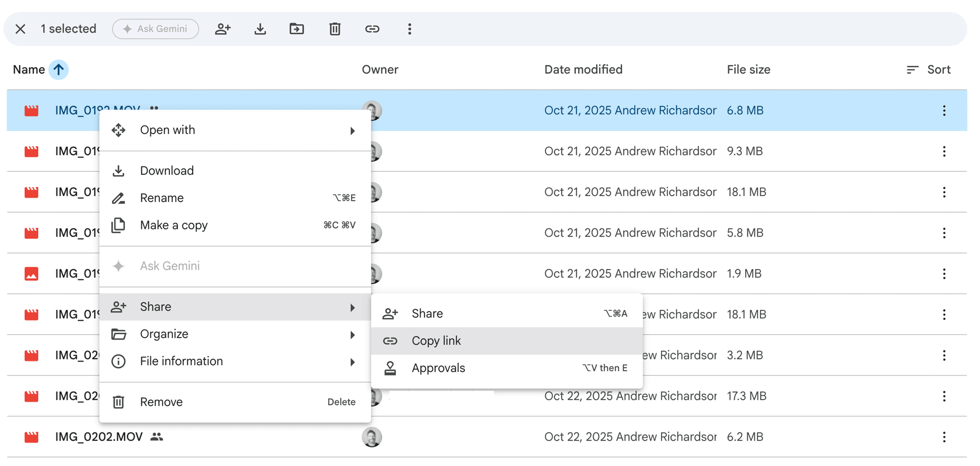This screenshot has height=466, width=980.
Task: Click the red video icon of IMG_0202.MOV
Action: click(32, 437)
